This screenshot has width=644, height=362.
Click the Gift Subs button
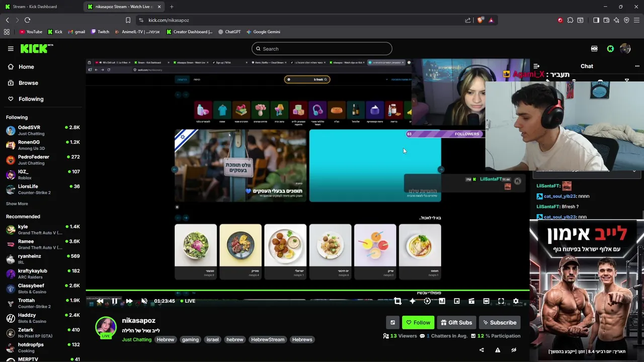coord(456,323)
